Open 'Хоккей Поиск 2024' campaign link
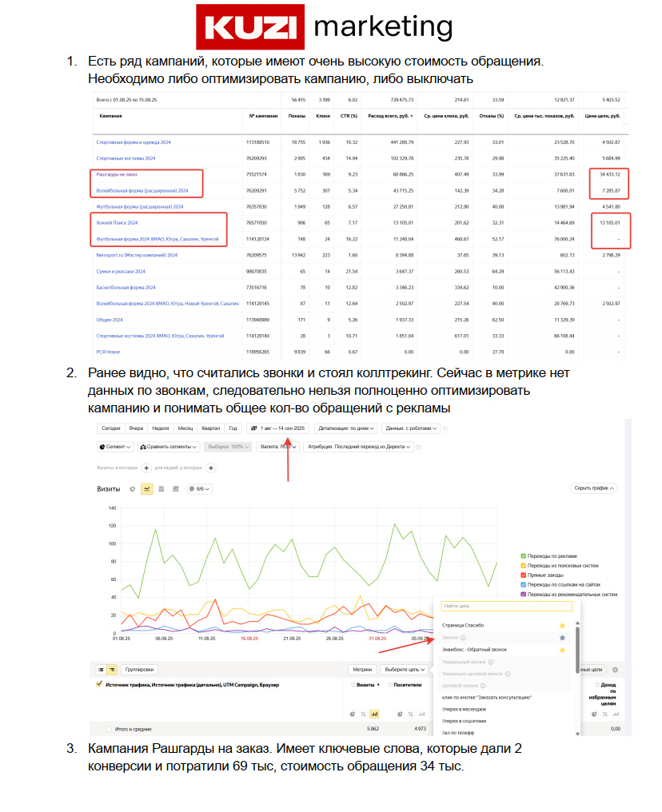The width and height of the screenshot is (662, 812). (x=117, y=223)
